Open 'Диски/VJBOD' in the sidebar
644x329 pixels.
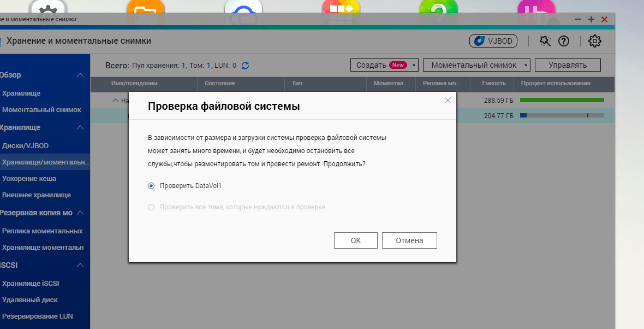(x=26, y=146)
